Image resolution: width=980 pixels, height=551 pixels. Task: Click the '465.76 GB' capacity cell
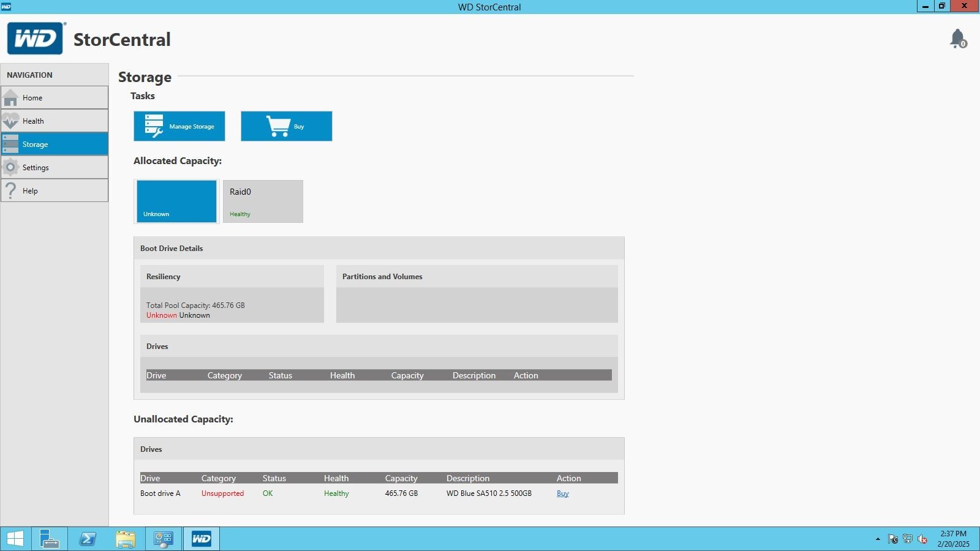[401, 493]
